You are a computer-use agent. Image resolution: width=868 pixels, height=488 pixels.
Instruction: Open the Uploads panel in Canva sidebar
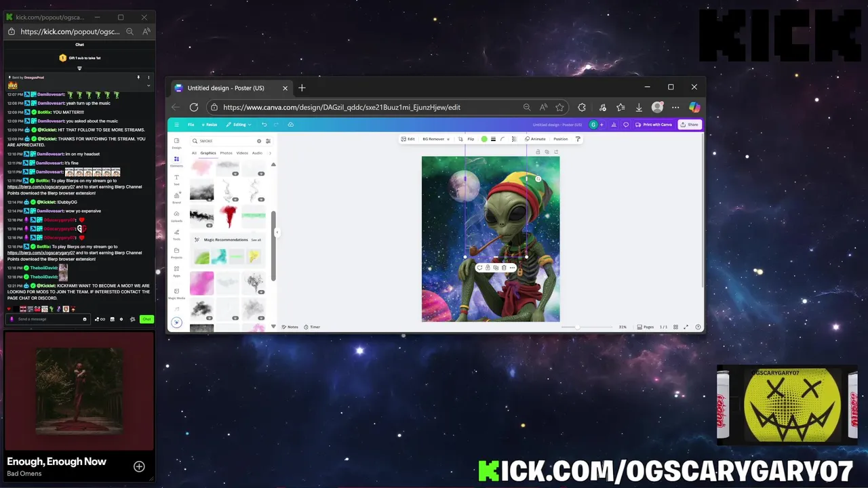point(176,216)
